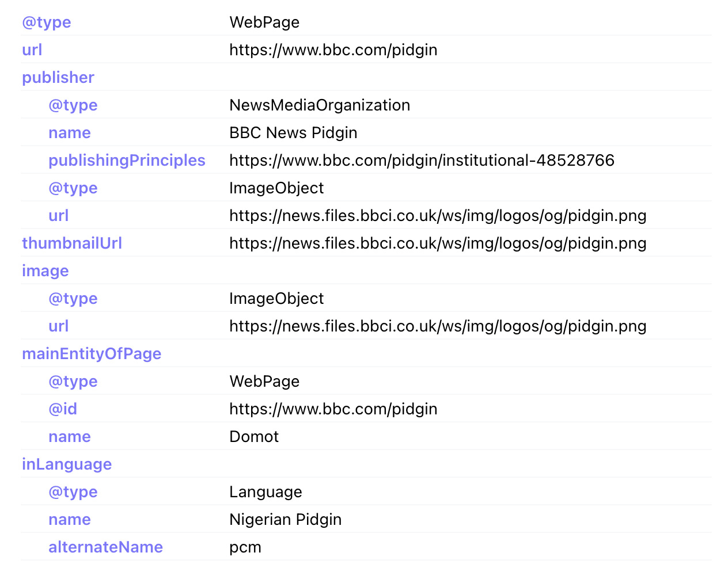The width and height of the screenshot is (728, 564).
Task: Select the BBC News Pidgin name value
Action: (293, 132)
